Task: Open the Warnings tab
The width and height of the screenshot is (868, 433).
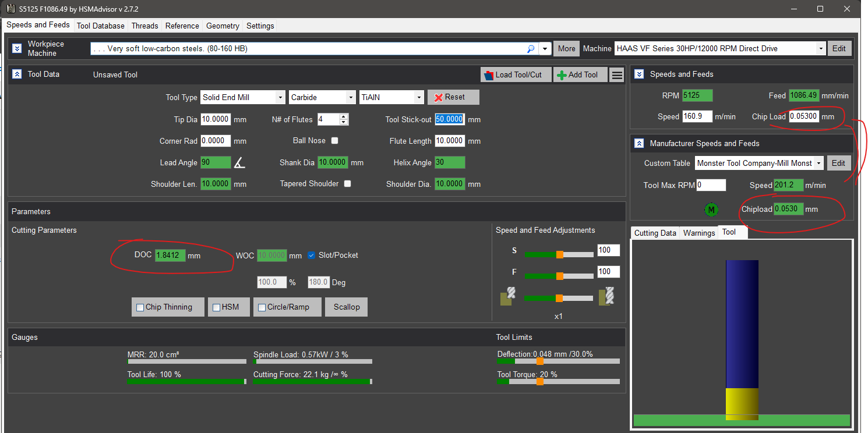Action: tap(698, 233)
